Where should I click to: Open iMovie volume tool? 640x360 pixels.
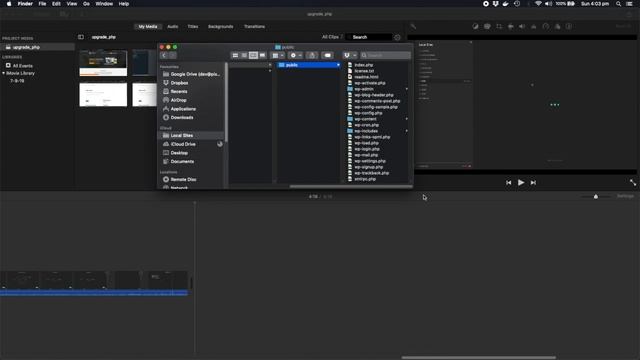coord(522,27)
